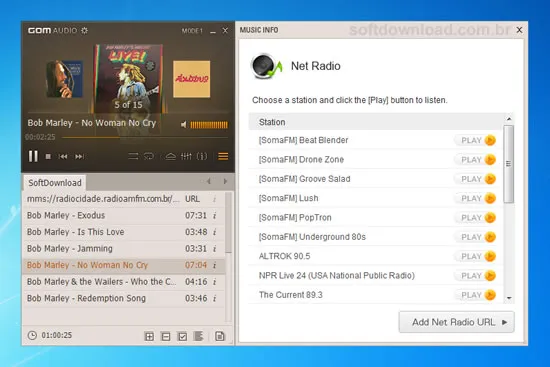The width and height of the screenshot is (550, 367).
Task: Skip forward to the next track
Action: tap(80, 156)
